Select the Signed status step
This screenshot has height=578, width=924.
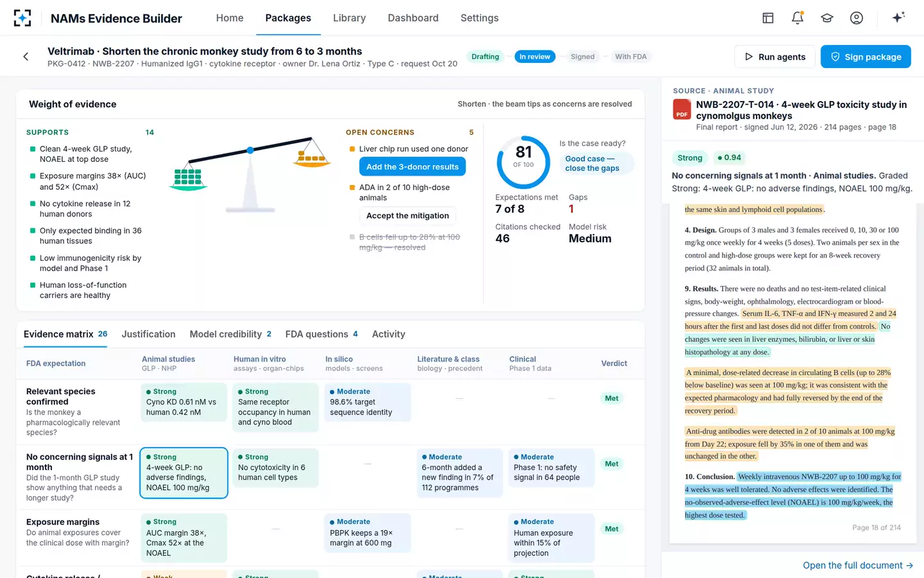583,57
